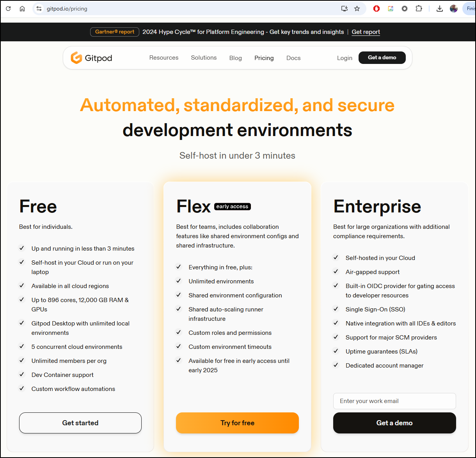Go to the Blog page
The width and height of the screenshot is (476, 458).
(x=236, y=58)
